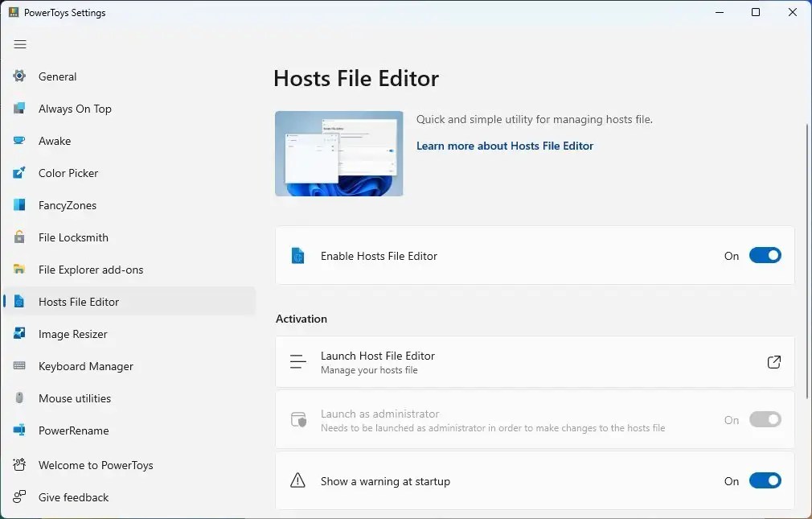Viewport: 812px width, 519px height.
Task: Open the navigation hamburger menu
Action: click(x=20, y=44)
